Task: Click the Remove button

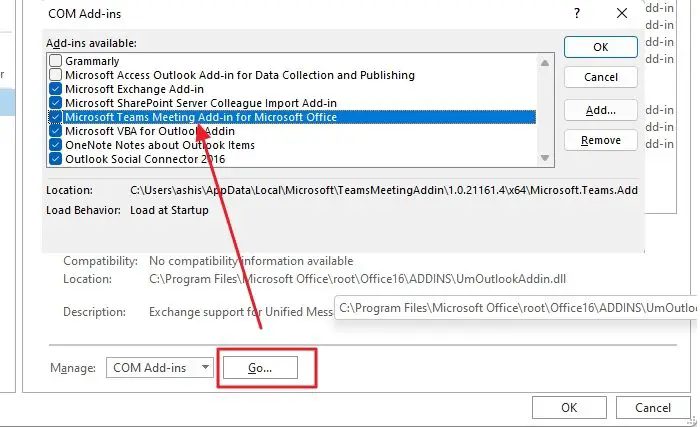Action: 600,140
